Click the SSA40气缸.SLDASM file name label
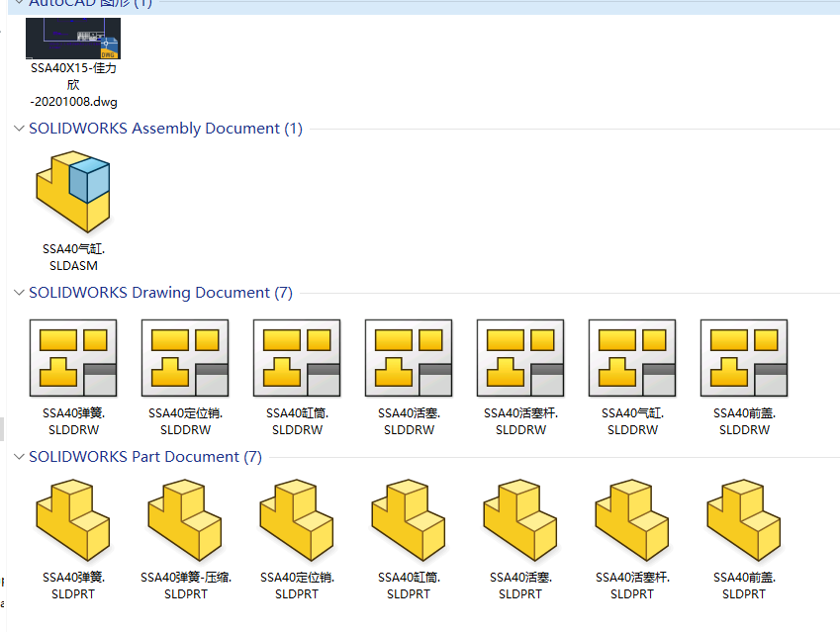 click(73, 257)
